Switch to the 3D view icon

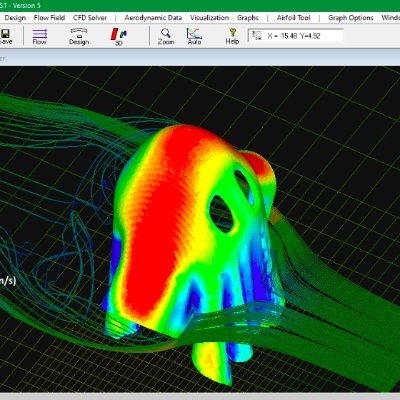point(119,37)
